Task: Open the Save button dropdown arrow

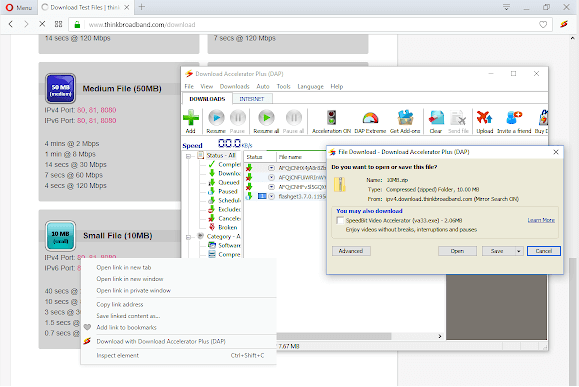Action: click(x=518, y=251)
